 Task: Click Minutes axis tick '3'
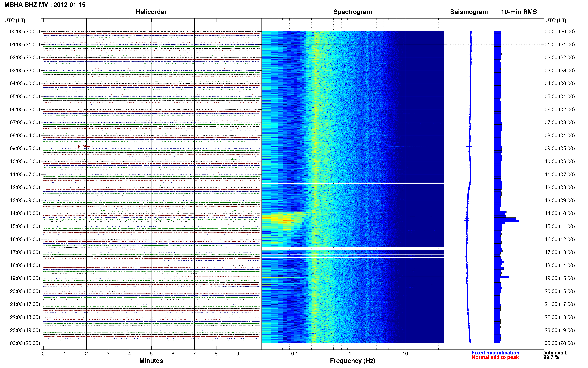108,354
